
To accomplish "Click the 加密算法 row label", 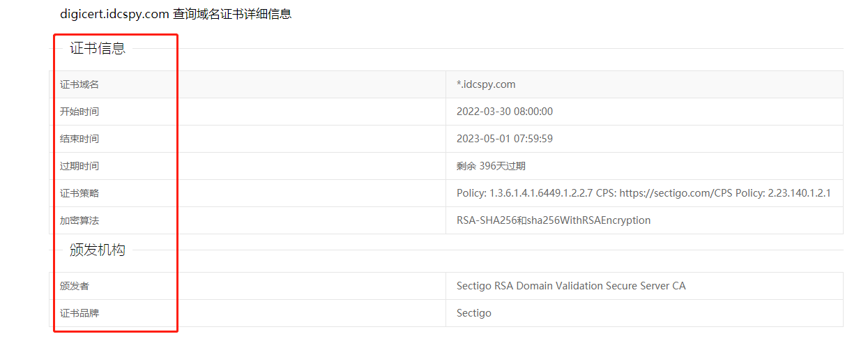I will (79, 220).
